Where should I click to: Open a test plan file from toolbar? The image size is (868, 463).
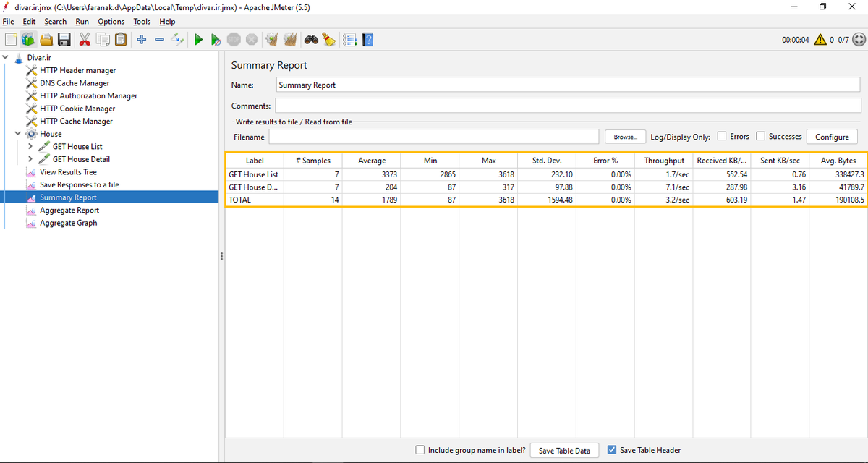[x=46, y=40]
